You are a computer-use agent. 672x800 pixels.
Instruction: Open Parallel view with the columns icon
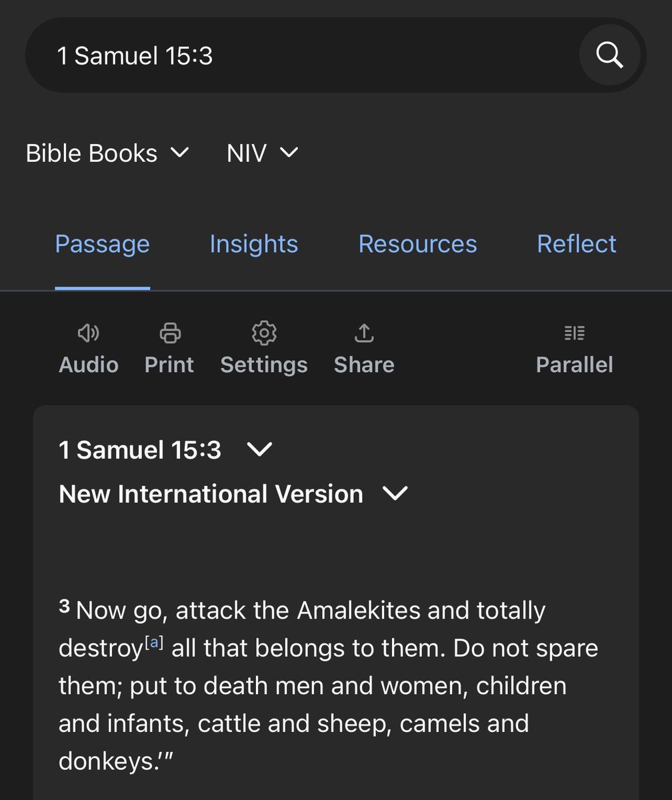click(575, 333)
